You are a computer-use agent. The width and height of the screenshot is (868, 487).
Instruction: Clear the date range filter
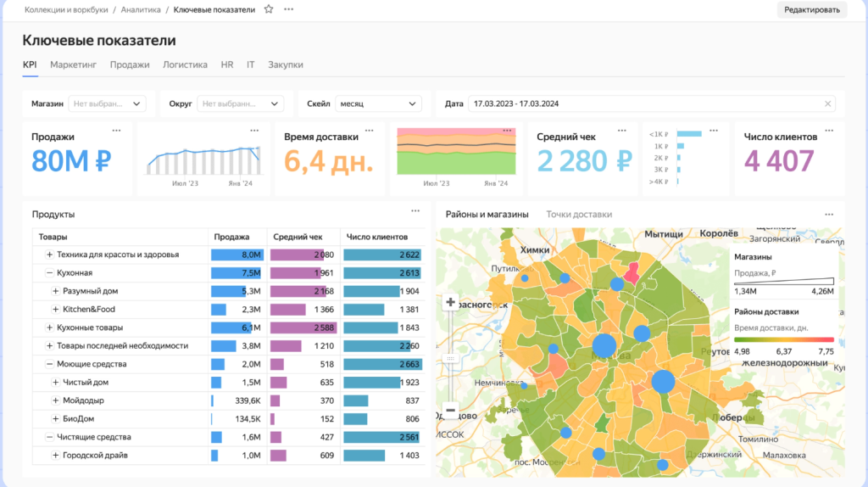click(827, 104)
